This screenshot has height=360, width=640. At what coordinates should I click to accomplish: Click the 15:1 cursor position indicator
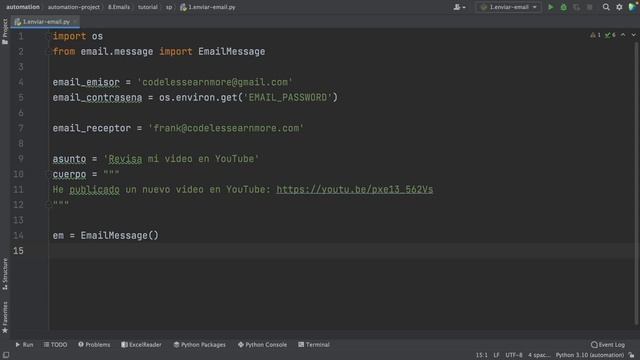481,355
